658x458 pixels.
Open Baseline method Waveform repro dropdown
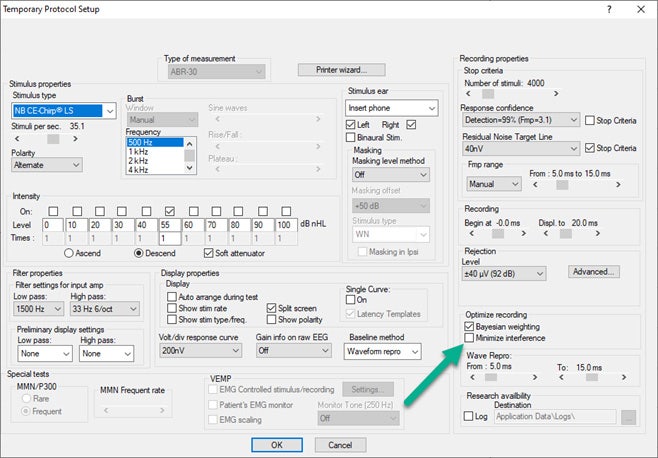click(x=382, y=352)
